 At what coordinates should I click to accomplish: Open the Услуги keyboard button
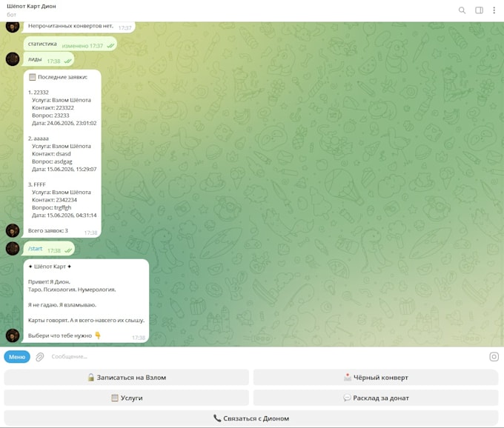pyautogui.click(x=126, y=398)
